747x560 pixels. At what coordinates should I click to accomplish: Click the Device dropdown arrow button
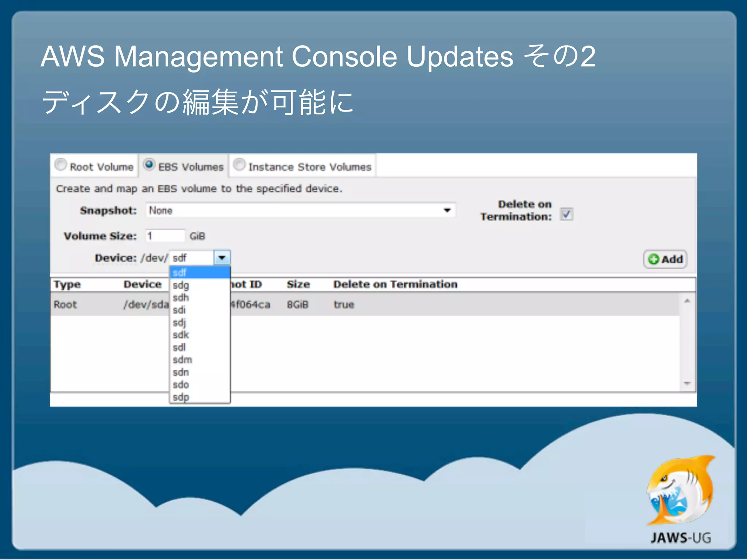[222, 258]
